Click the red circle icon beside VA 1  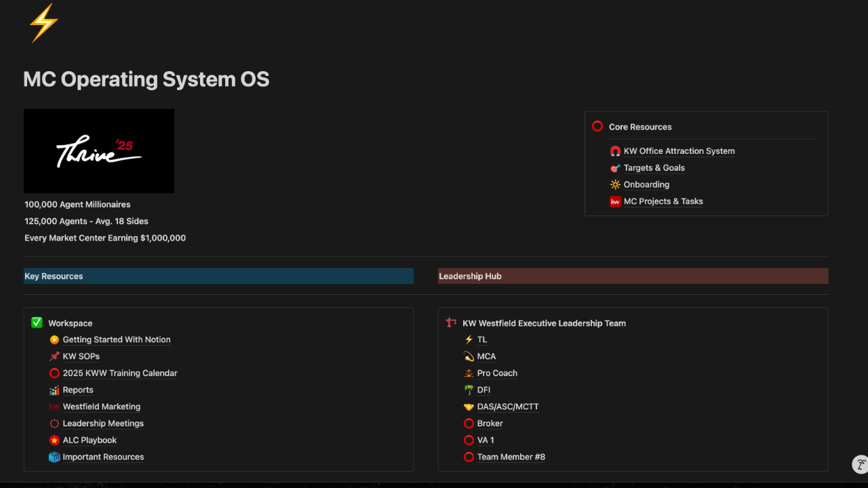click(x=469, y=440)
